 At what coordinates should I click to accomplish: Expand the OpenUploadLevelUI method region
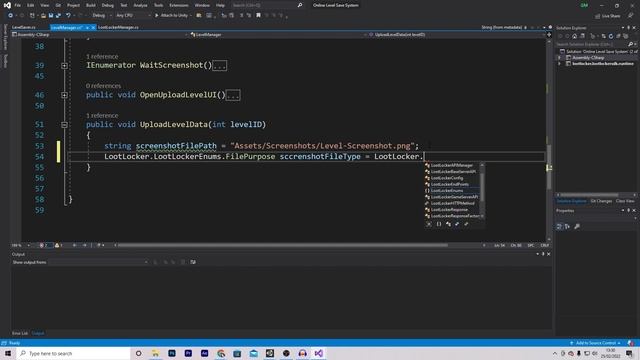(x=64, y=95)
